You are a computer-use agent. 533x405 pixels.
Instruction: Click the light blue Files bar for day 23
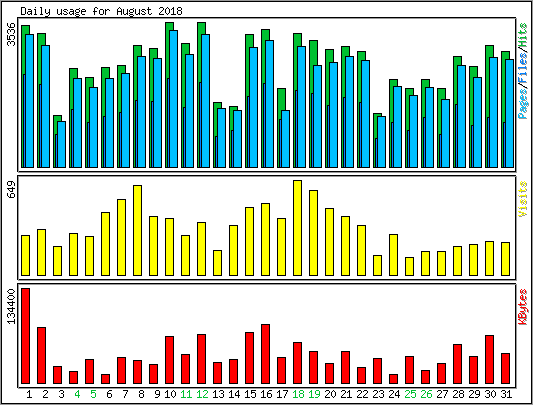pyautogui.click(x=382, y=142)
